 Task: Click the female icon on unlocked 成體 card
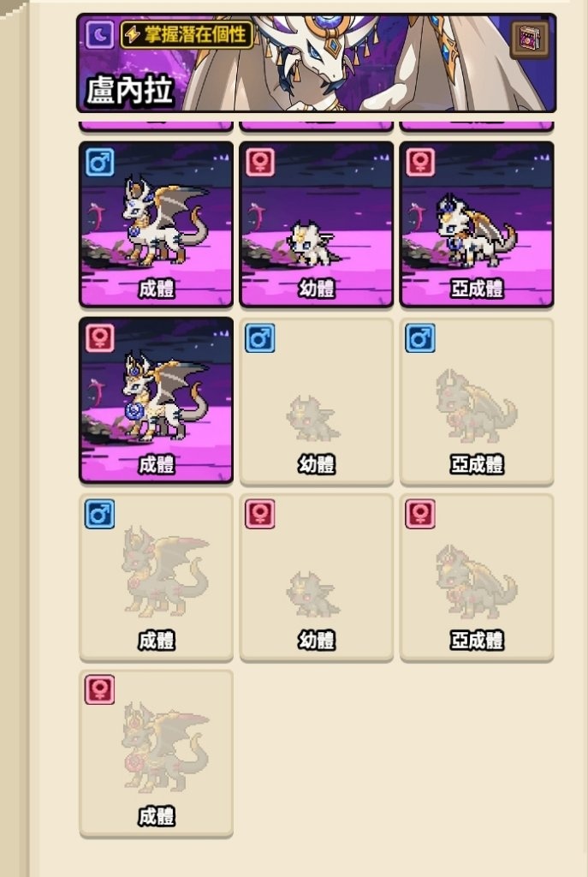coord(100,337)
